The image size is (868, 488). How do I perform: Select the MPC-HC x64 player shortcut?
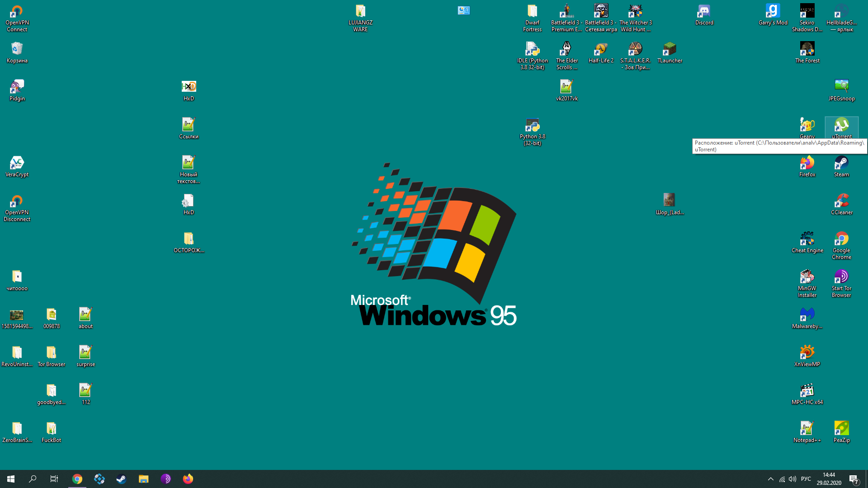coord(807,394)
